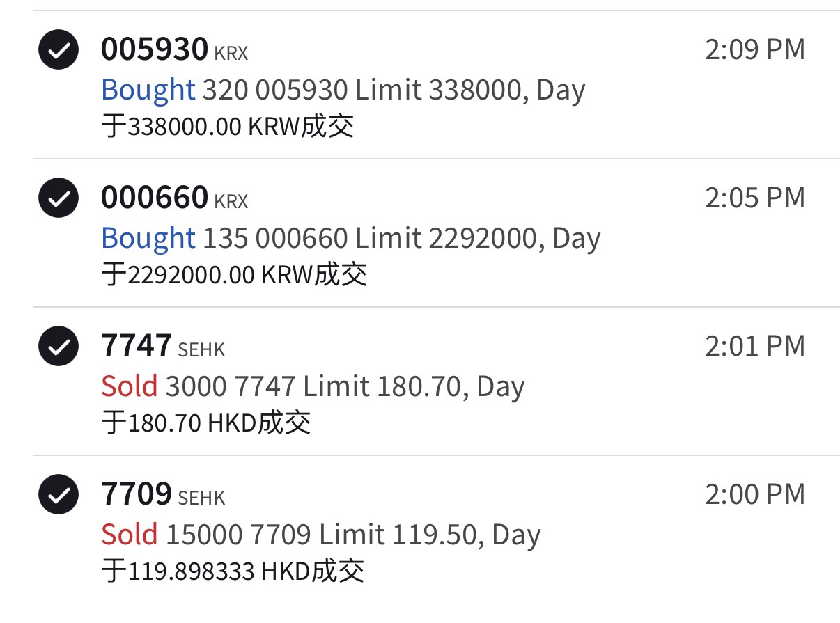840x623 pixels.
Task: Click the Sold 15000 7709 order line
Action: click(x=321, y=535)
